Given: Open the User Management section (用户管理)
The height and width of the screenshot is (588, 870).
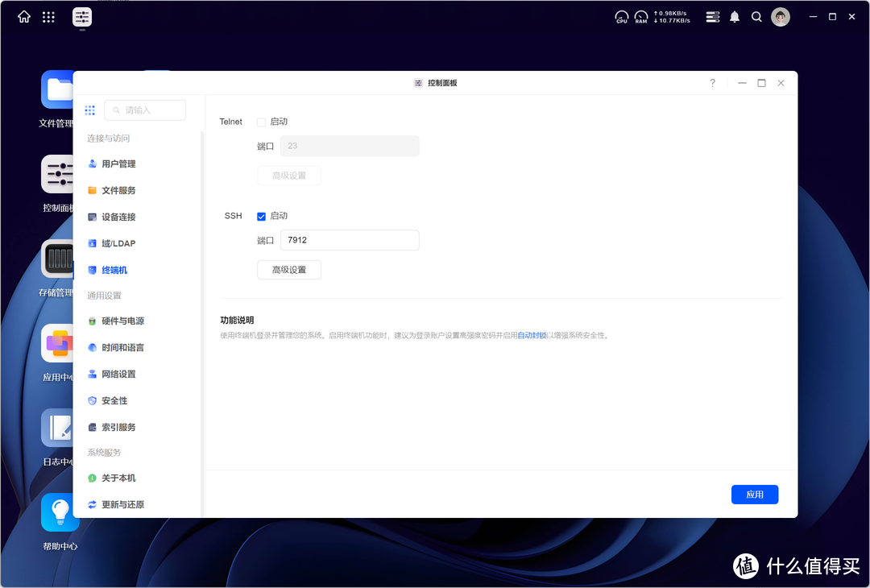Looking at the screenshot, I should pyautogui.click(x=118, y=164).
